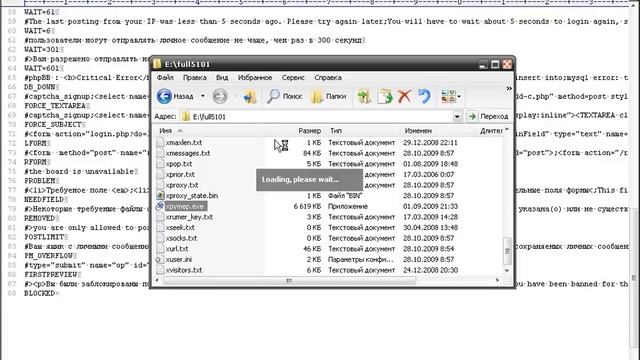The image size is (640, 360).
Task: Sort files by the Изменен column
Action: [x=439, y=131]
